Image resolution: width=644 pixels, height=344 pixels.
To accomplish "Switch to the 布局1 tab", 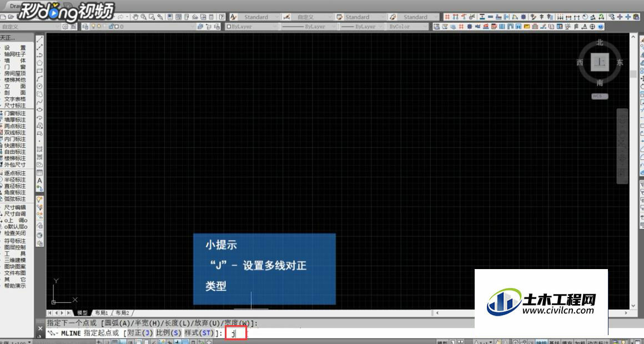I will tap(101, 313).
